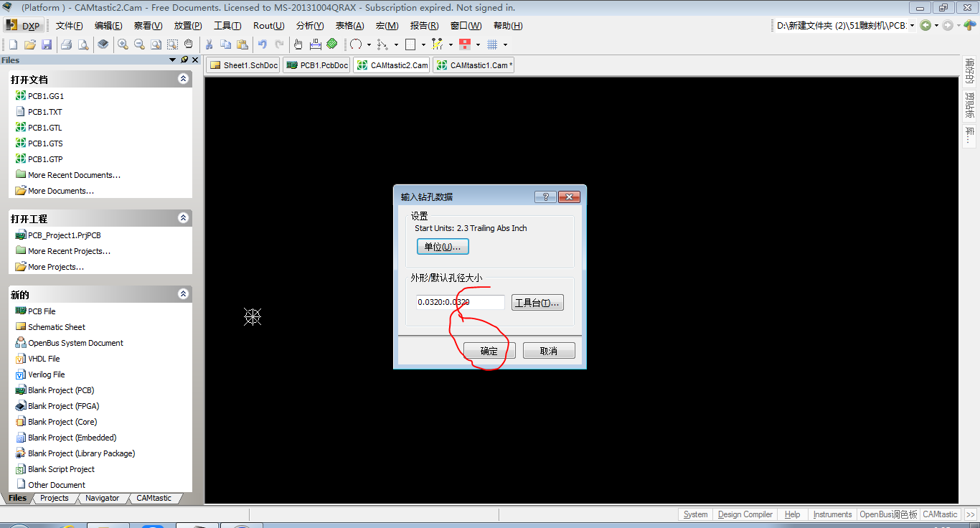This screenshot has height=528, width=980.
Task: Click the rectangle shape tool icon
Action: pos(410,44)
